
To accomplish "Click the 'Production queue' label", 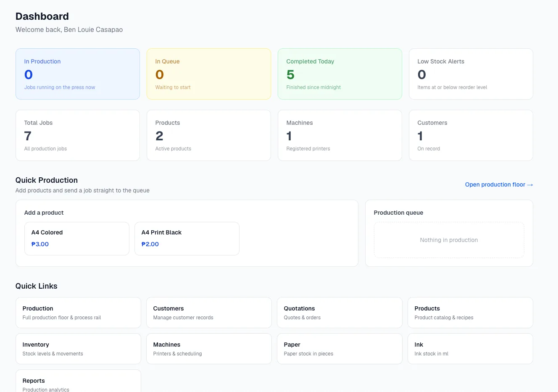I will point(398,213).
